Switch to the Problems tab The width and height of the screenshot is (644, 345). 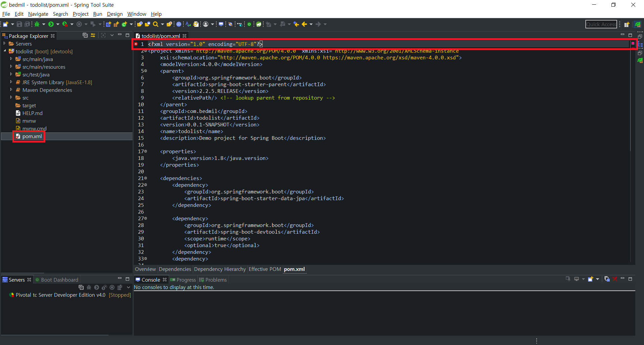[x=213, y=280]
